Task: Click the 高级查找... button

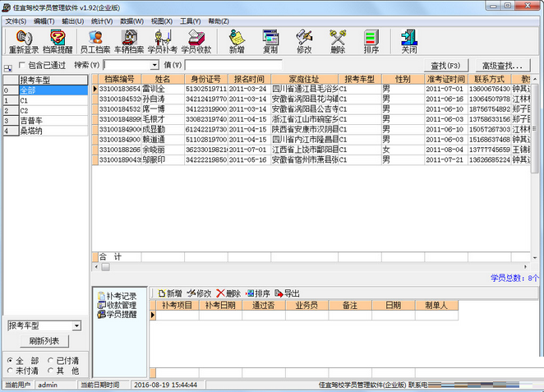Action: [x=503, y=65]
